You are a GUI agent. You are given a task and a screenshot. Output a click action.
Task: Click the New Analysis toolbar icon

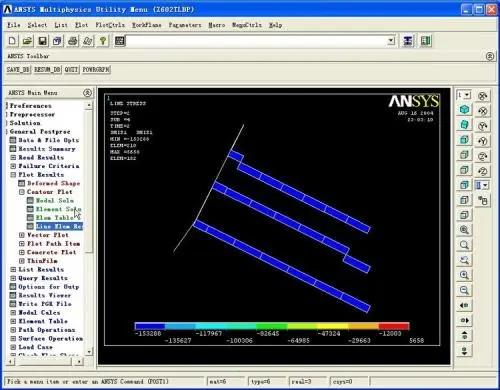[x=12, y=41]
